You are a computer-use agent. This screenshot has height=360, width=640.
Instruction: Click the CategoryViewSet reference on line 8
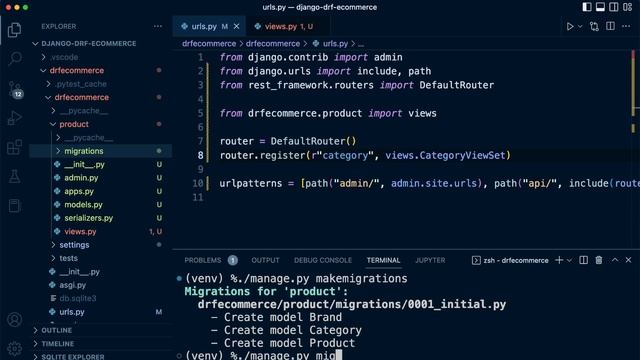coord(462,156)
